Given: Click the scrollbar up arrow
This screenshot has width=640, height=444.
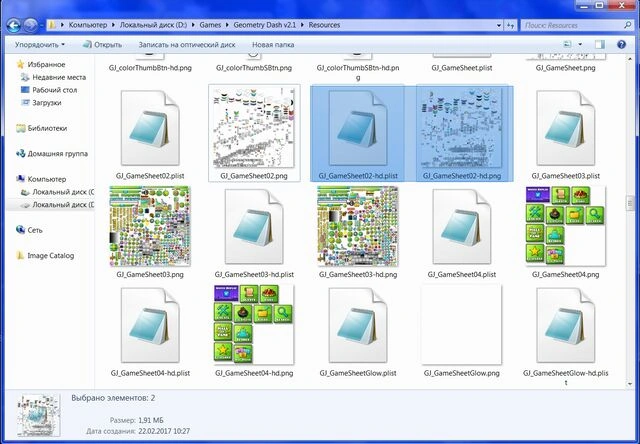Looking at the screenshot, I should click(x=629, y=59).
